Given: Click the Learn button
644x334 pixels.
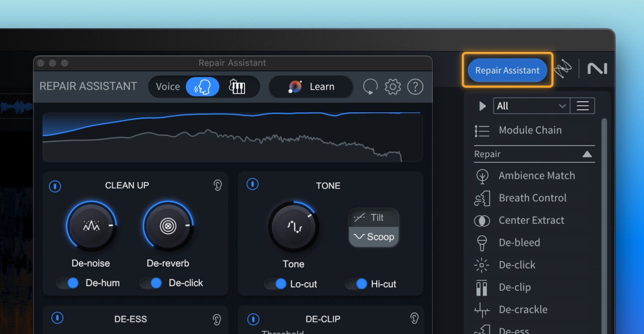Looking at the screenshot, I should click(x=311, y=87).
